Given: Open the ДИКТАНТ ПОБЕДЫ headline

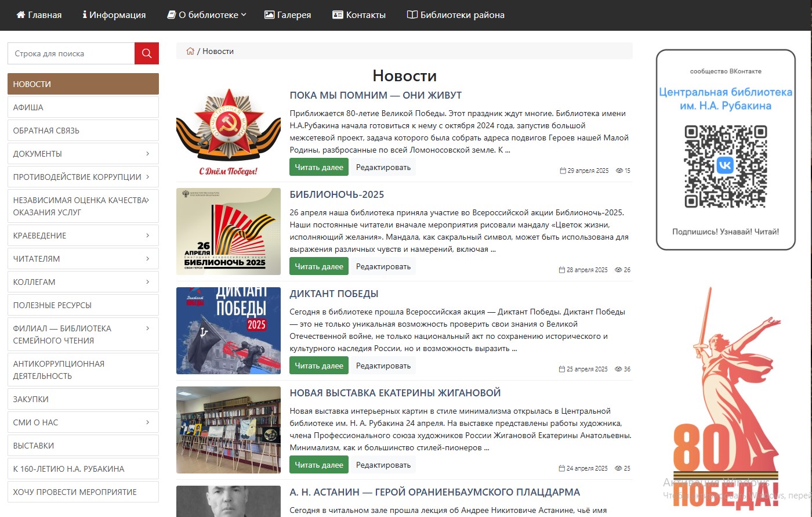Looking at the screenshot, I should click(334, 294).
